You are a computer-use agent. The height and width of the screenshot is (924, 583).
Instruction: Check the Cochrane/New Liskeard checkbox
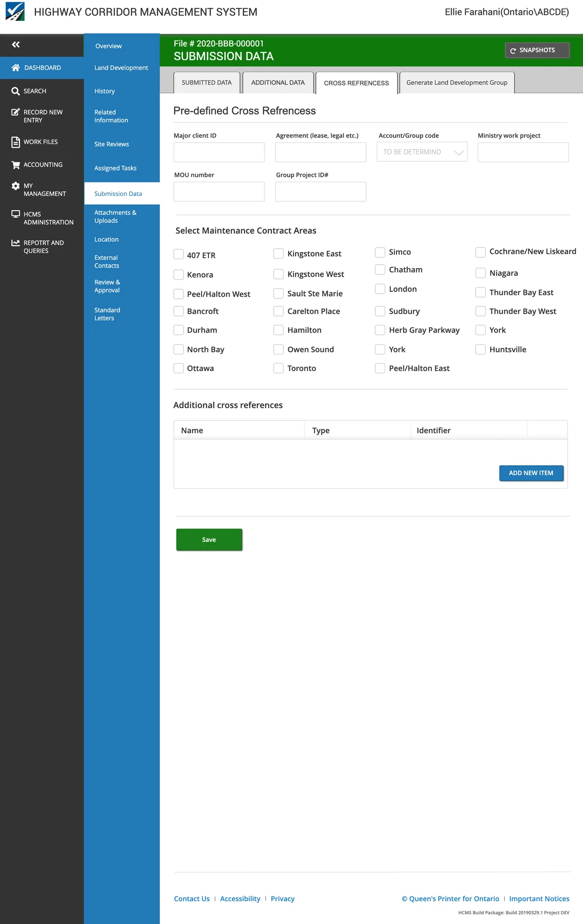480,252
